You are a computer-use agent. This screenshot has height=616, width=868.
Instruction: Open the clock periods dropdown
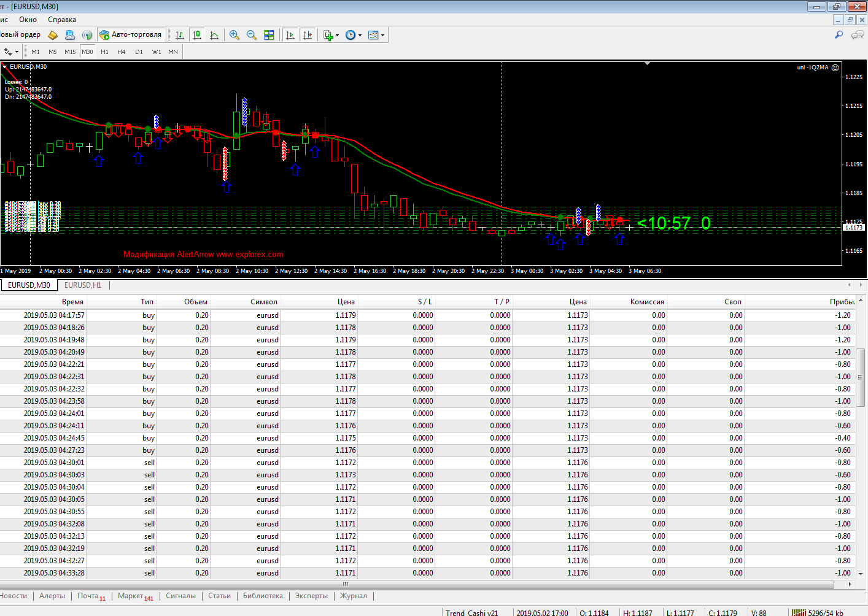point(360,36)
